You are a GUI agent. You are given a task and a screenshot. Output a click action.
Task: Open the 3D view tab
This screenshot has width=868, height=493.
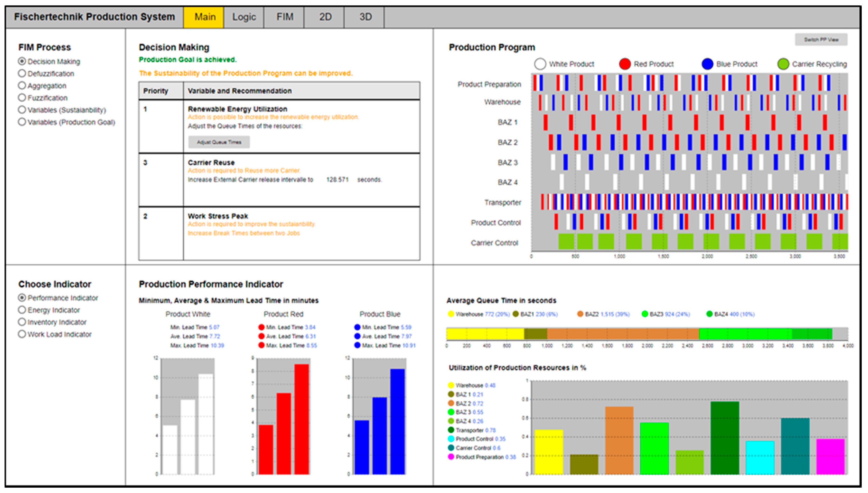tap(365, 17)
